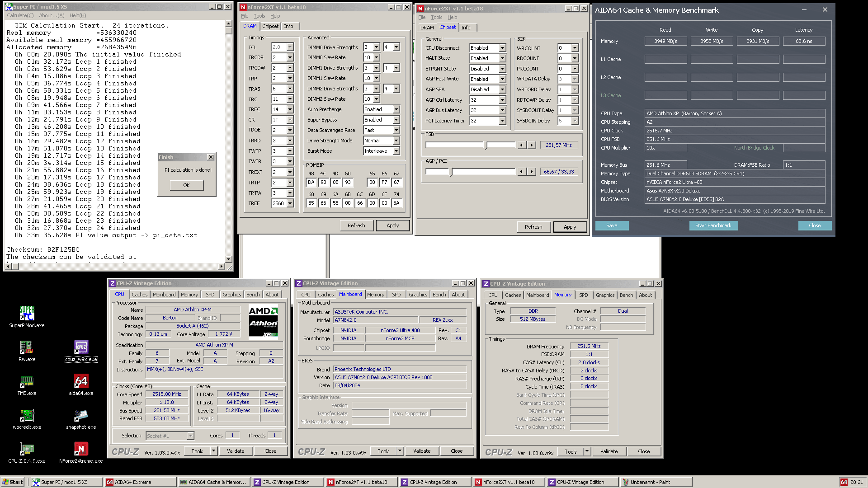Screen dimensions: 868x488
Task: Open the SPD tab in CPU-Z Memory window
Action: click(x=584, y=295)
